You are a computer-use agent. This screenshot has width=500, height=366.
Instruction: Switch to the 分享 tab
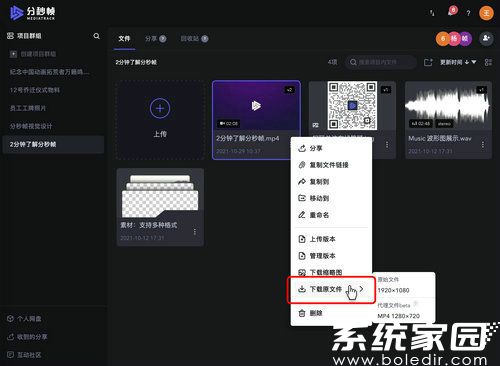click(x=156, y=39)
